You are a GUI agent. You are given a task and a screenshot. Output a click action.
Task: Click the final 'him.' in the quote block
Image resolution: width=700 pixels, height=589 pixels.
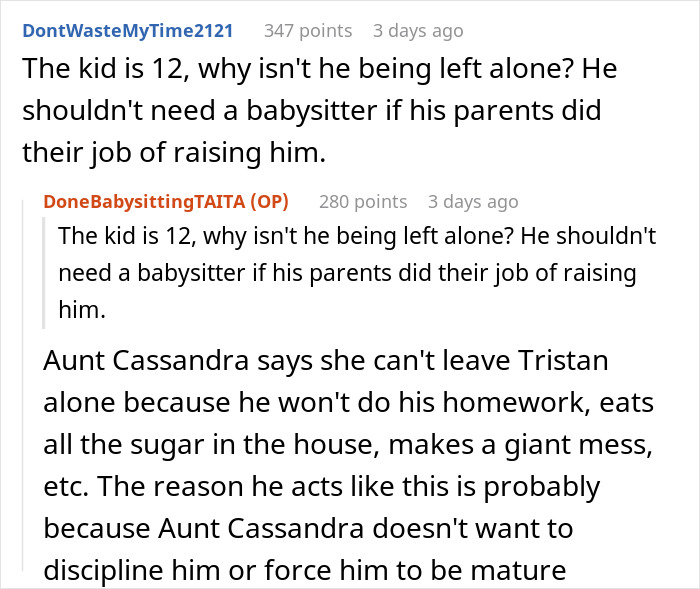[x=81, y=311]
